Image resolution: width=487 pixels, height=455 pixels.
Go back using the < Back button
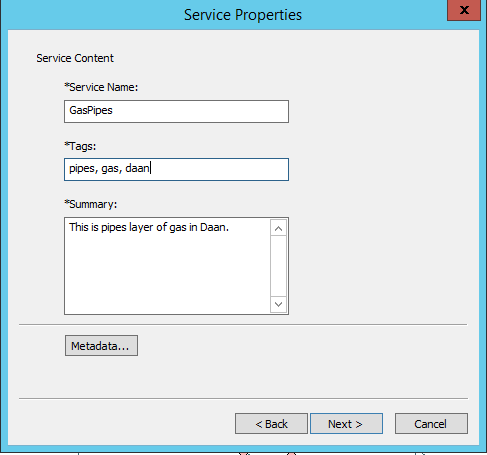pos(271,424)
